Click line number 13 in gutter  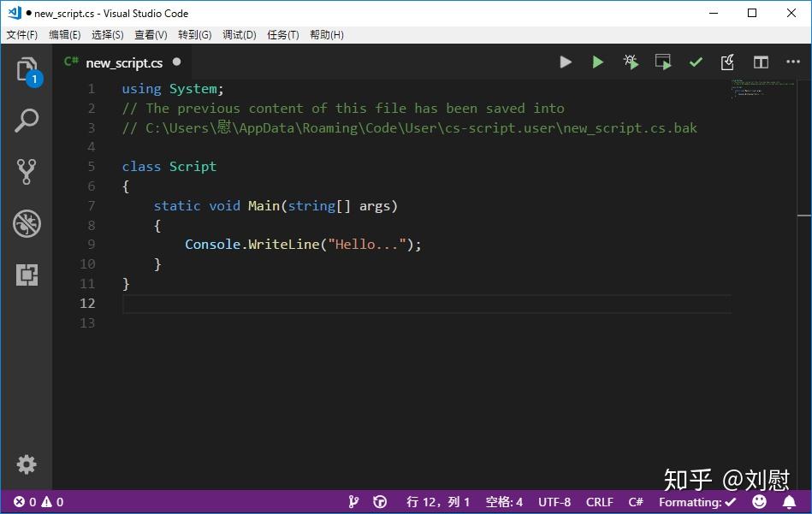[87, 323]
